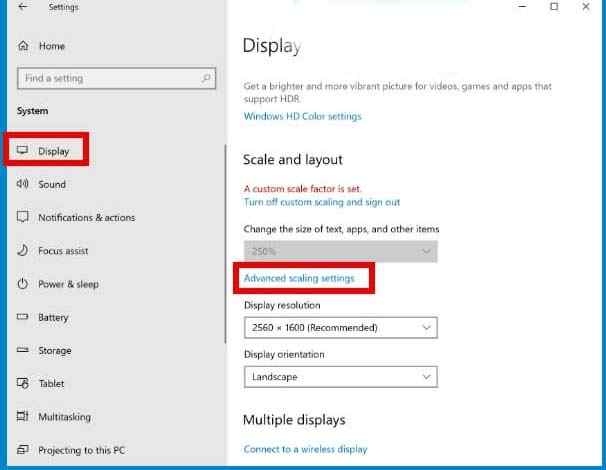Click the Tablet icon
Image resolution: width=606 pixels, height=470 pixels.
click(x=22, y=383)
